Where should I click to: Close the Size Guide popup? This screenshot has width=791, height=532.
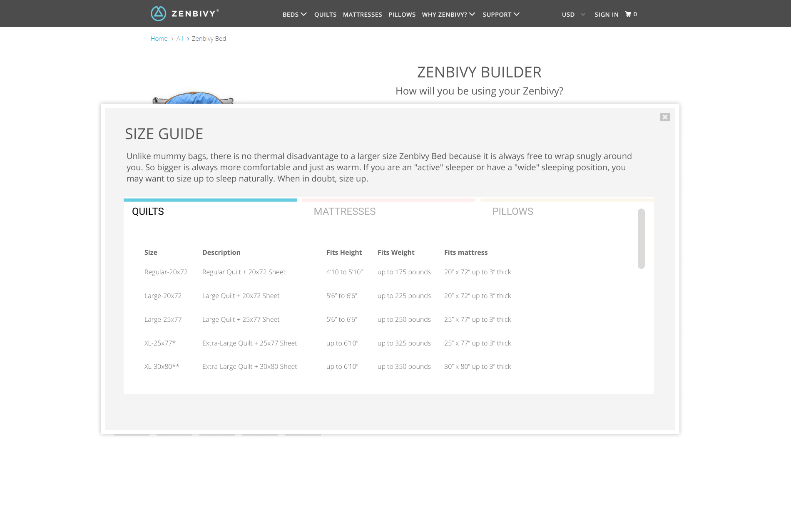click(665, 117)
